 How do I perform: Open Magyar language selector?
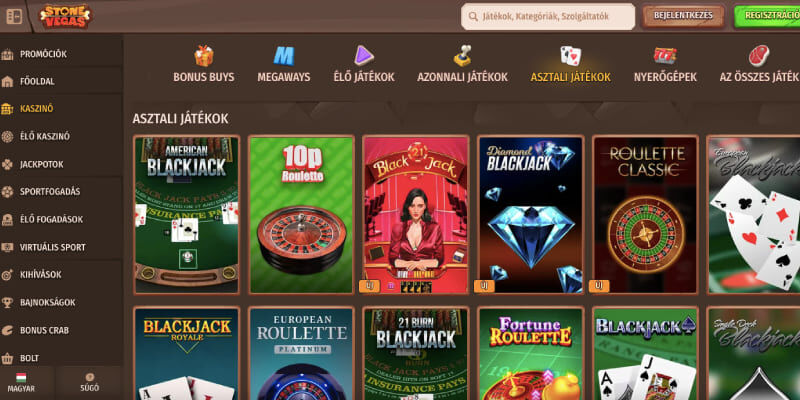(x=21, y=383)
